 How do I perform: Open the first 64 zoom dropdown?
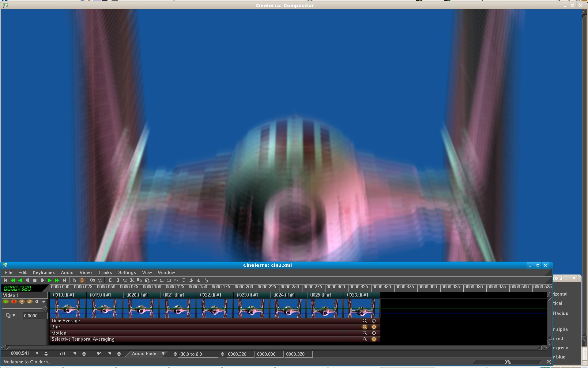point(75,354)
